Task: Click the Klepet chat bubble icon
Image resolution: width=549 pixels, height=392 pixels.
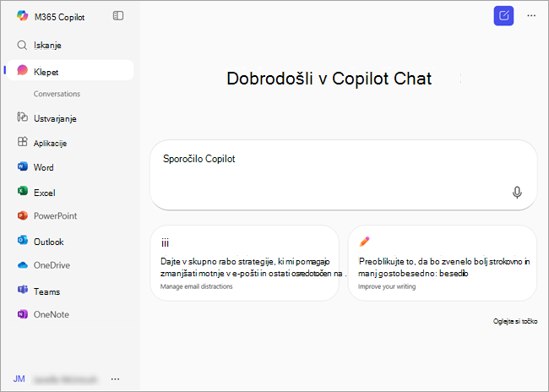Action: 23,70
